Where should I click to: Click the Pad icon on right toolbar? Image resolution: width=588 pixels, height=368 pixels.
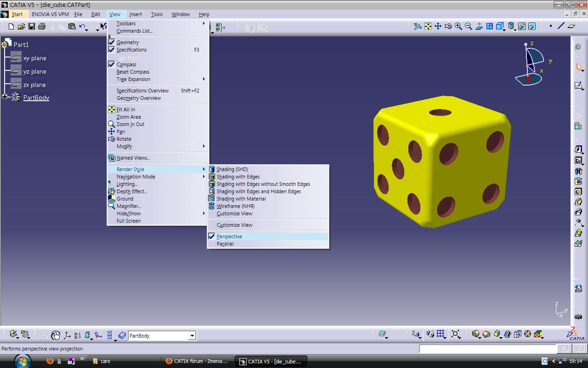pyautogui.click(x=579, y=150)
